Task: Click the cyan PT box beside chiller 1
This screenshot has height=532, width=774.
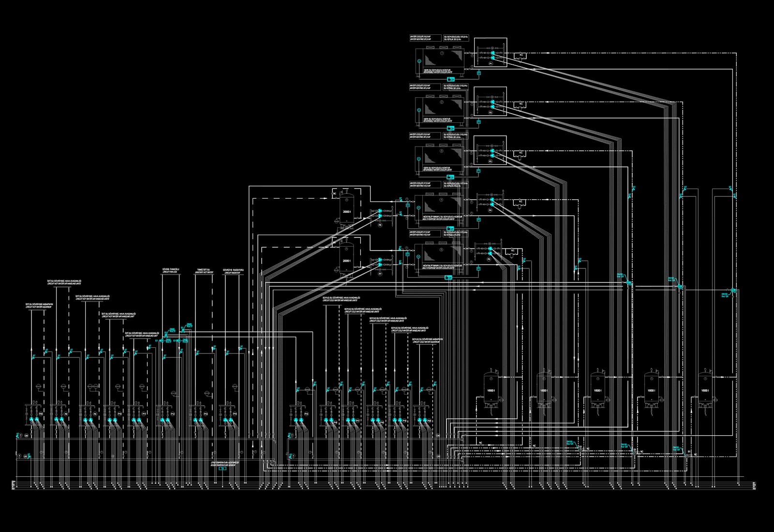Action: (478, 73)
